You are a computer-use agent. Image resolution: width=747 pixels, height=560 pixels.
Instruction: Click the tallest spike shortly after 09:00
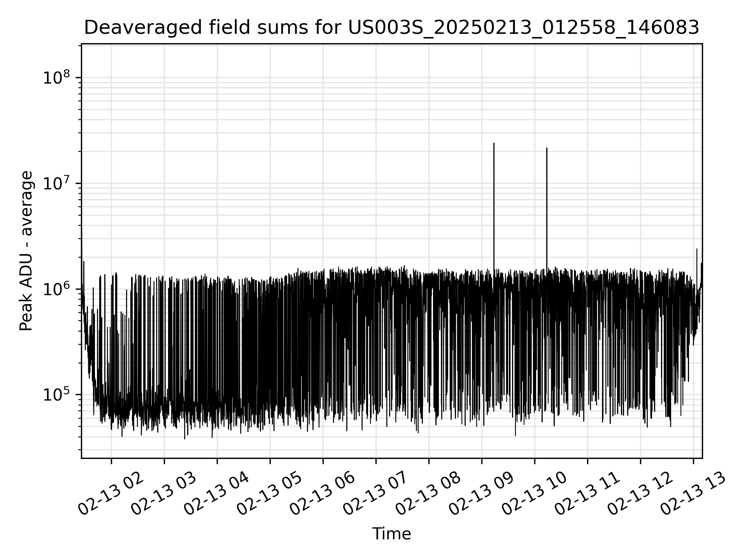494,206
